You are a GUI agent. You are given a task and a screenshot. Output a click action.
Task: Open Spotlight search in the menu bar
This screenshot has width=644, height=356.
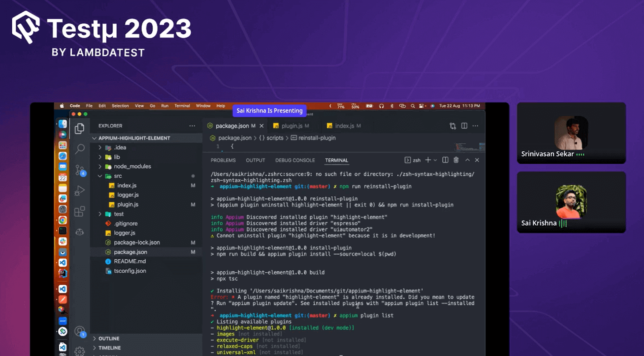point(413,106)
